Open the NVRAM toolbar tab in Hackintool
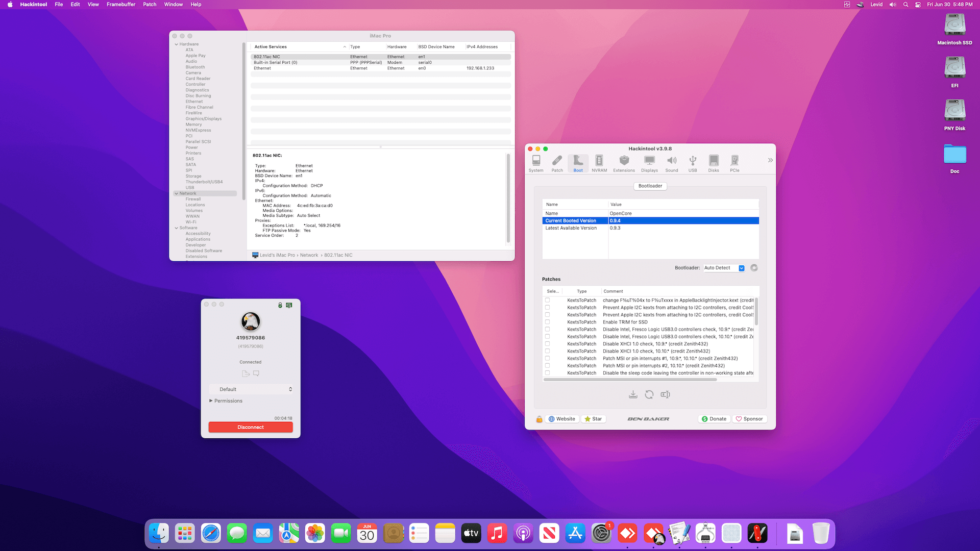980x551 pixels. pos(599,163)
